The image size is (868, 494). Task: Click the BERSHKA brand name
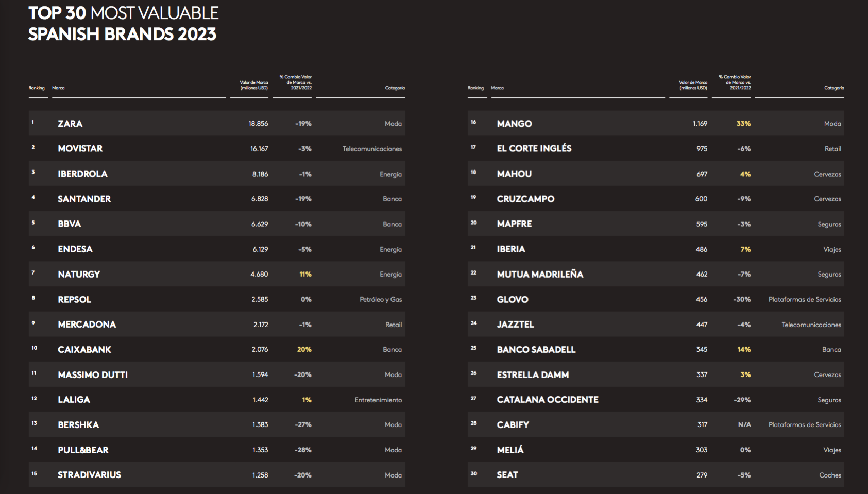pyautogui.click(x=78, y=424)
